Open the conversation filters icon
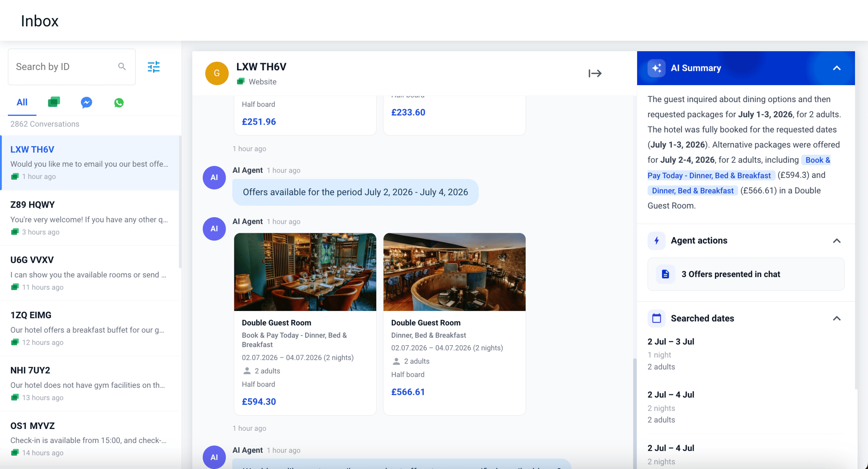Image resolution: width=868 pixels, height=469 pixels. click(154, 67)
